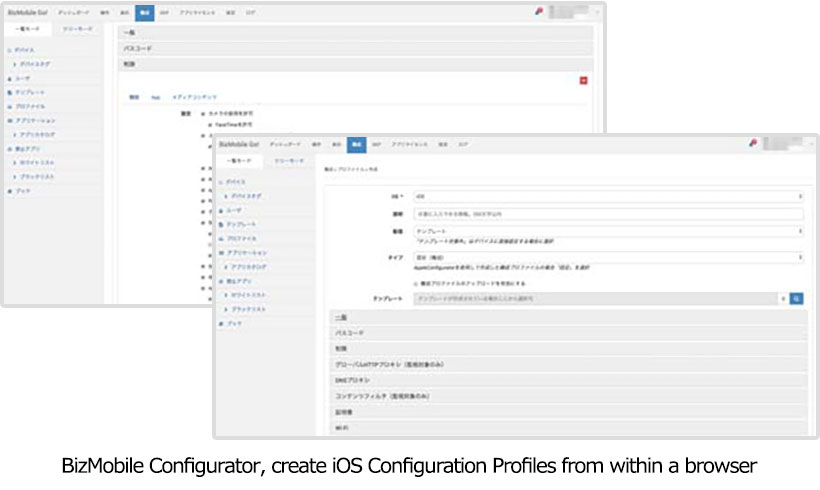Click the BizMobile Go! logo in the back window
This screenshot has height=490, width=820.
click(x=27, y=13)
